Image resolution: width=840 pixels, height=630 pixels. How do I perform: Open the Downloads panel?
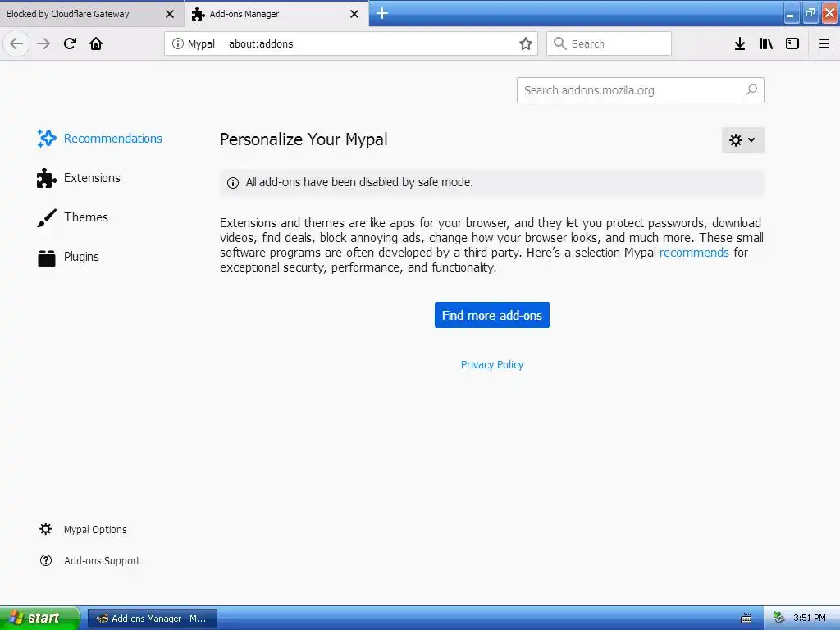click(x=740, y=43)
